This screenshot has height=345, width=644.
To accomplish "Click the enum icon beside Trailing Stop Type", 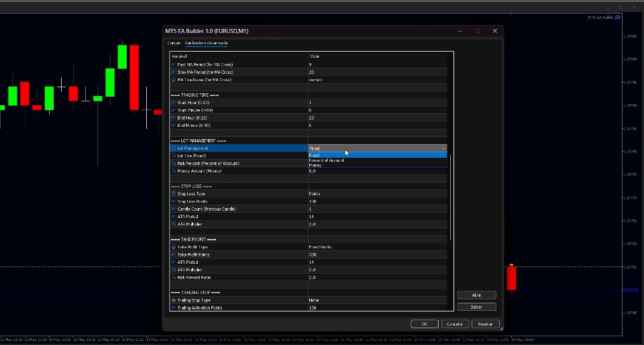I will click(x=173, y=300).
